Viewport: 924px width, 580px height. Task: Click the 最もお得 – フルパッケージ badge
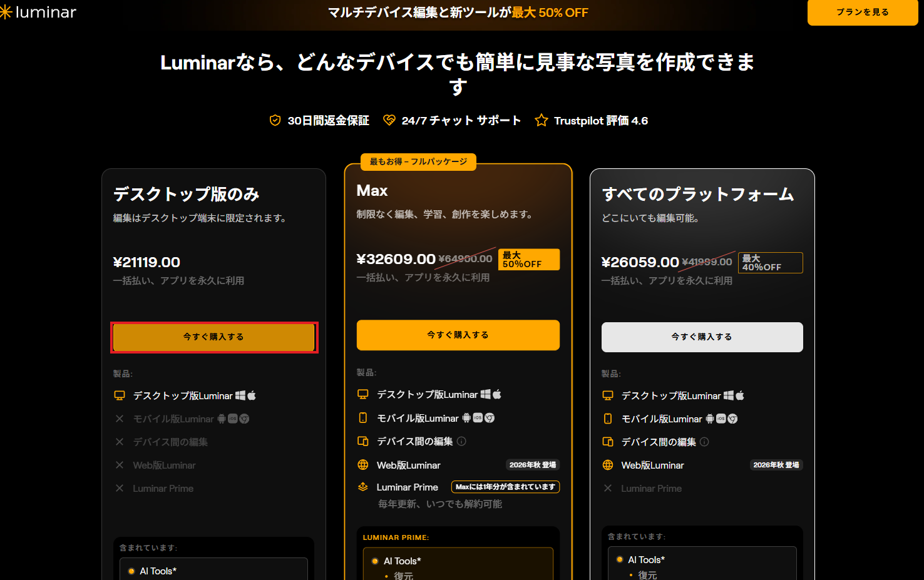pos(418,161)
